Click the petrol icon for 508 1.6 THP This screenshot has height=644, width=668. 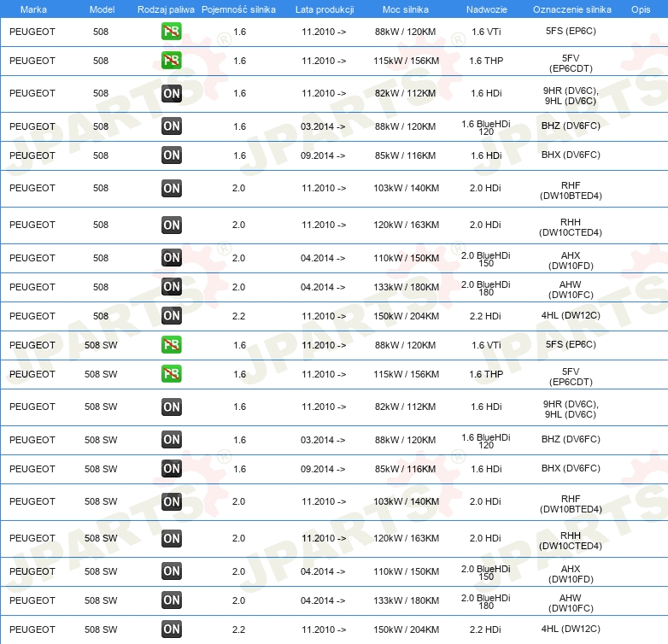click(x=171, y=61)
